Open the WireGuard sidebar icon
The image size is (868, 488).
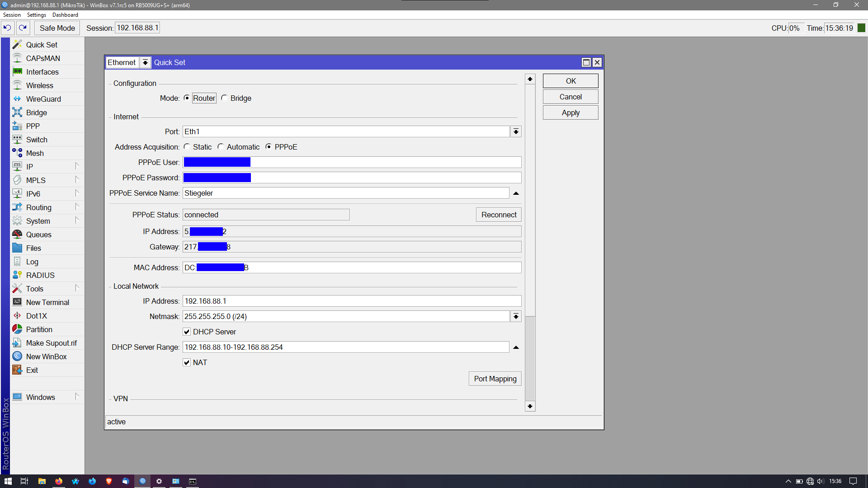[17, 99]
